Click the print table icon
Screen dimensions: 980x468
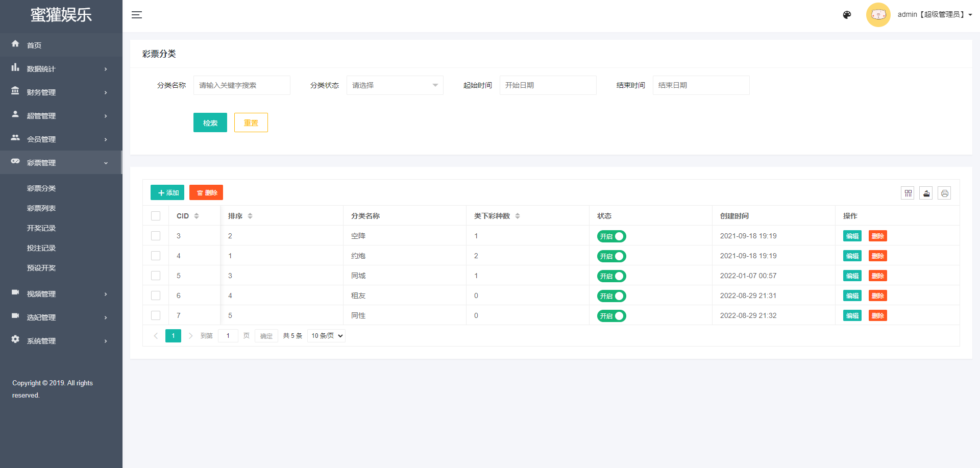tap(944, 193)
